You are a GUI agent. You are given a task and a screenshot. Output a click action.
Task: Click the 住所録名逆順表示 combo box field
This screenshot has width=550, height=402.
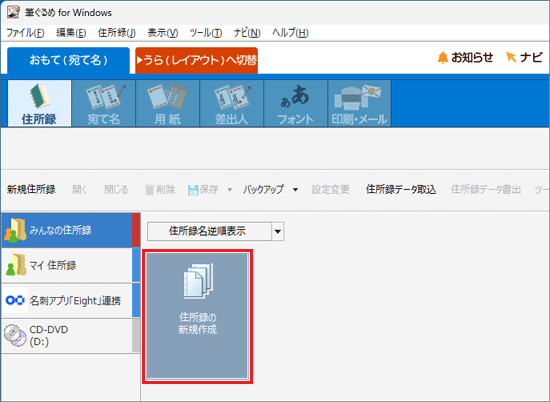pyautogui.click(x=209, y=231)
